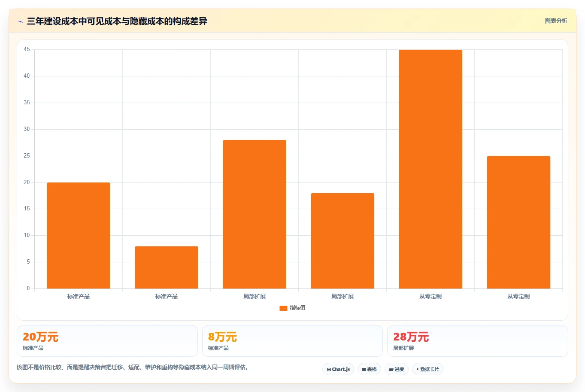Viewport: 585px width, 392px height.
Task: Click the 局部扩展 axis label under the 28 bar
Action: point(255,296)
